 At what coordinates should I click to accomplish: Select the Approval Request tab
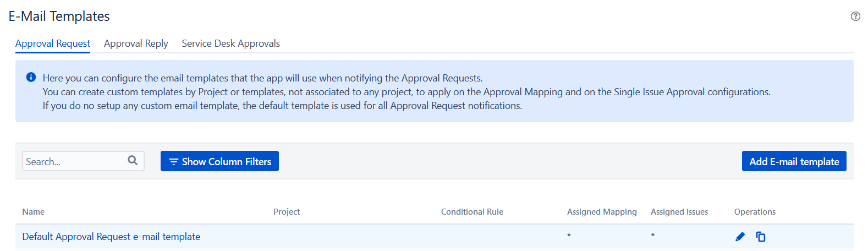pyautogui.click(x=53, y=43)
